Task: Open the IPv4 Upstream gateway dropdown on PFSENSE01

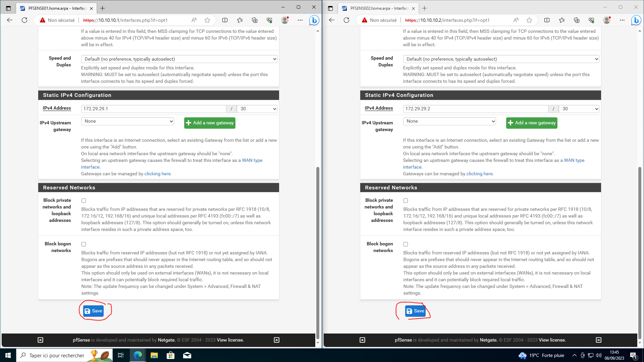Action: coord(127,121)
